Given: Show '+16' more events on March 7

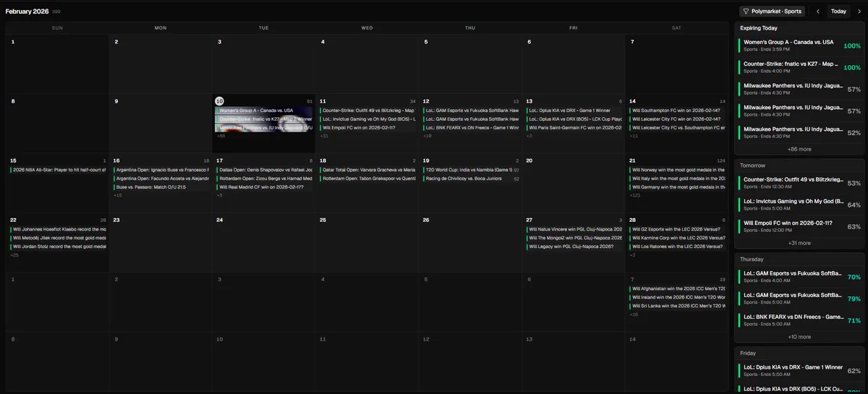Looking at the screenshot, I should coord(634,314).
